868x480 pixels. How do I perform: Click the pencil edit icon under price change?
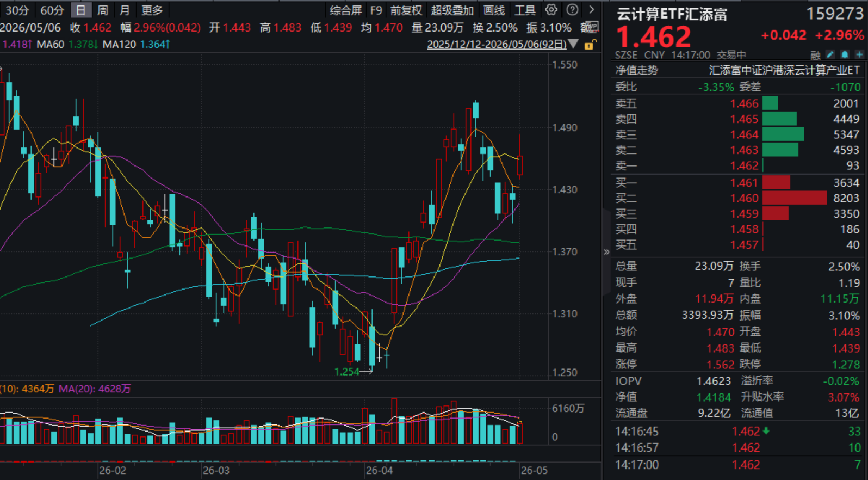coord(830,54)
